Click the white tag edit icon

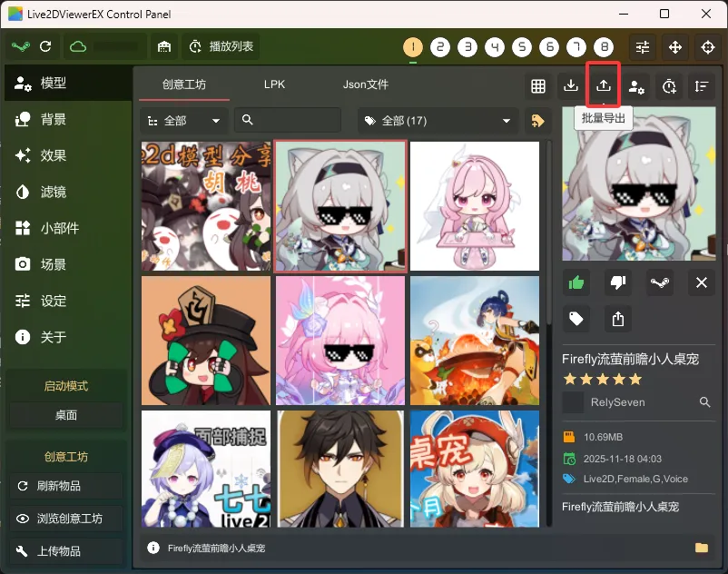tap(576, 319)
